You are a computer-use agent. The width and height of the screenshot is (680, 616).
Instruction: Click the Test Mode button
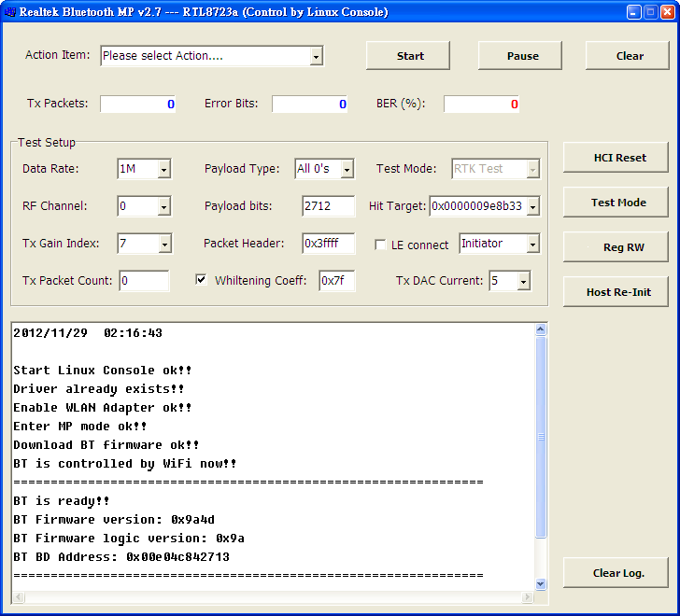tap(616, 203)
